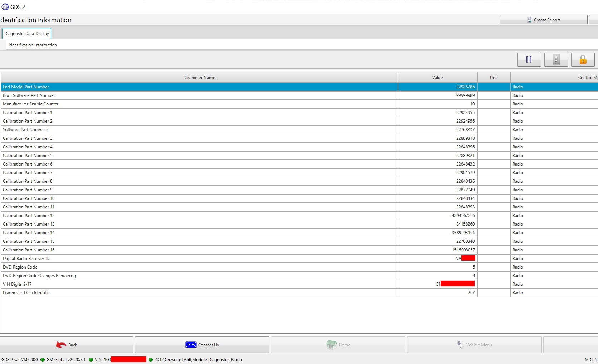
Task: Click the value 3389593106
Action: (463, 233)
